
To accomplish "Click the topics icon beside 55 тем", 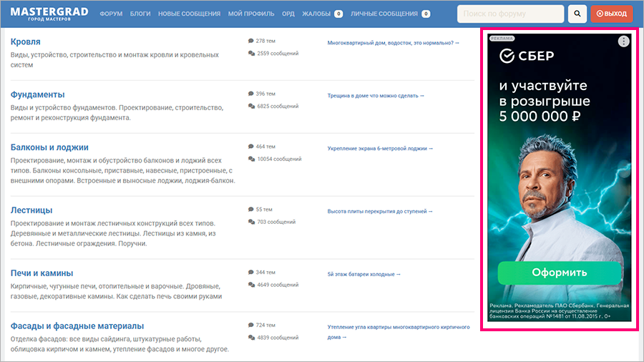I will (250, 210).
